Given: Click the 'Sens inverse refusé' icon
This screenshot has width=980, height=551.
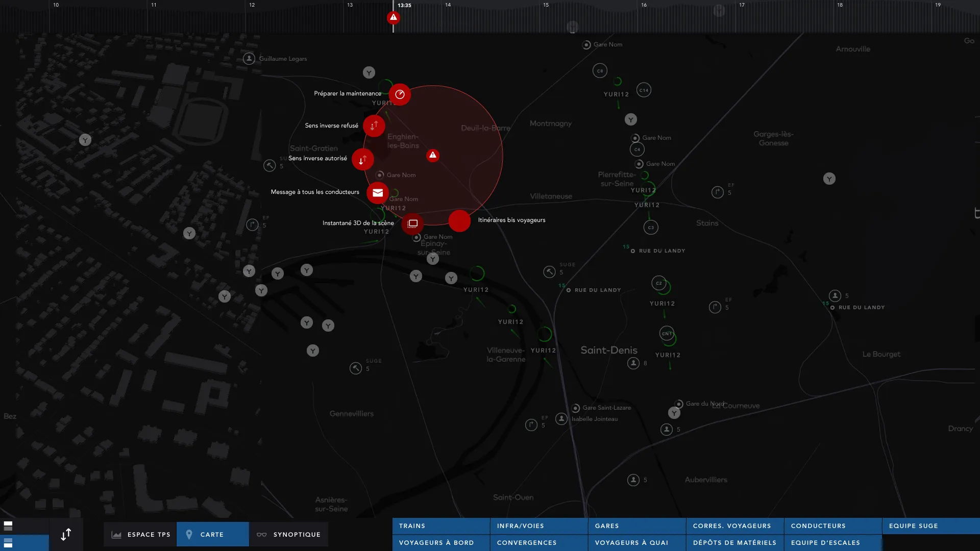Looking at the screenshot, I should [x=374, y=126].
